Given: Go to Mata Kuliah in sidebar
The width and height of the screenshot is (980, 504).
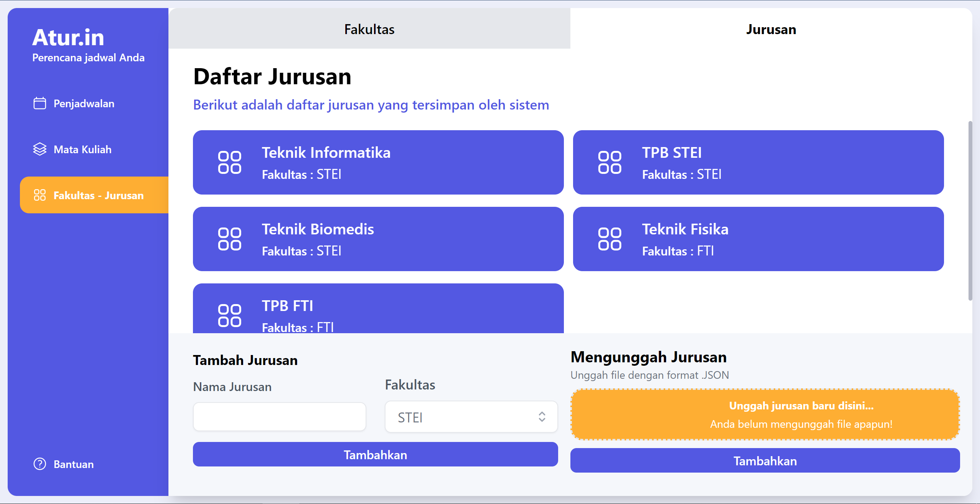Looking at the screenshot, I should point(82,149).
